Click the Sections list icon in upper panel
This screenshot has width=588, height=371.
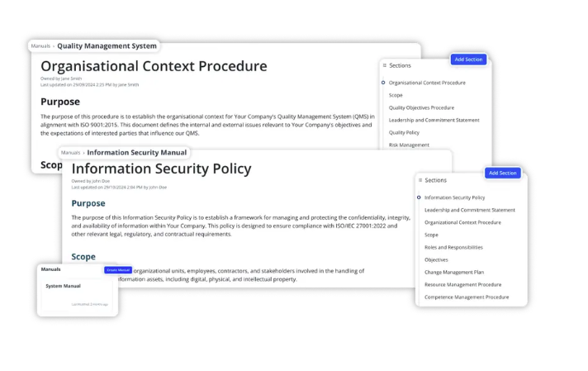[384, 65]
